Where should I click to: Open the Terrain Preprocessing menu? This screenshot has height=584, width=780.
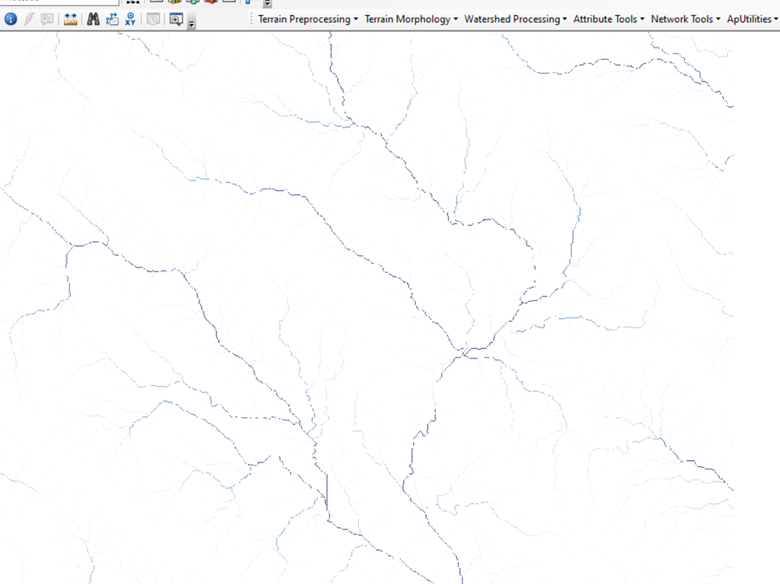tap(308, 19)
